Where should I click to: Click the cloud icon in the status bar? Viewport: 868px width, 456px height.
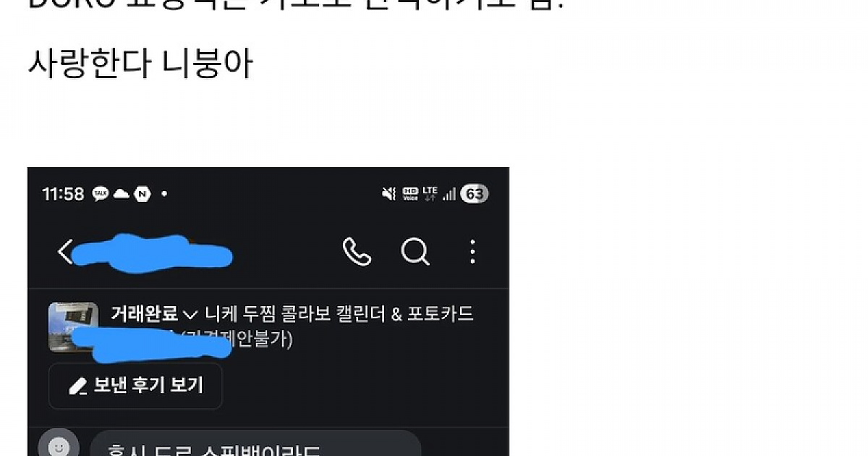[x=122, y=194]
